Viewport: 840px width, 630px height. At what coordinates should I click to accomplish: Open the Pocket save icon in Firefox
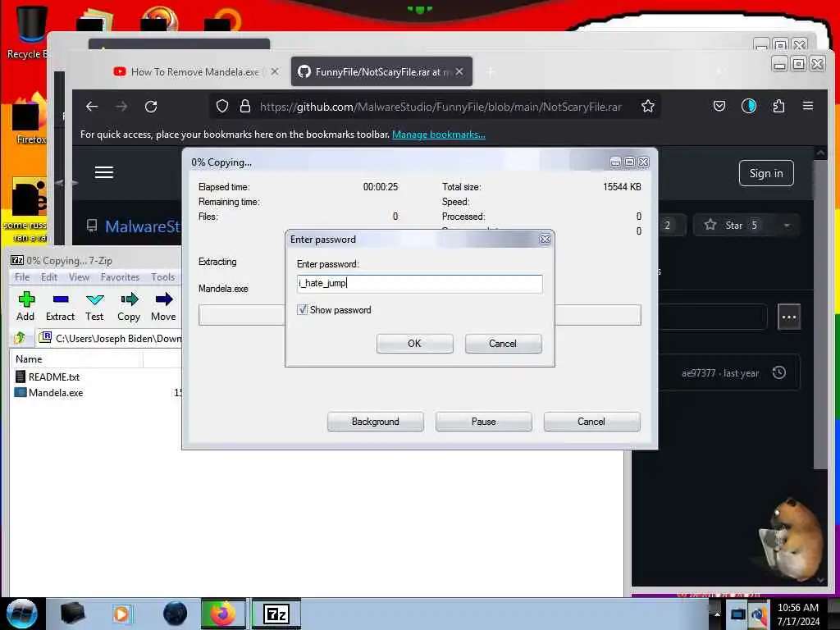click(719, 106)
